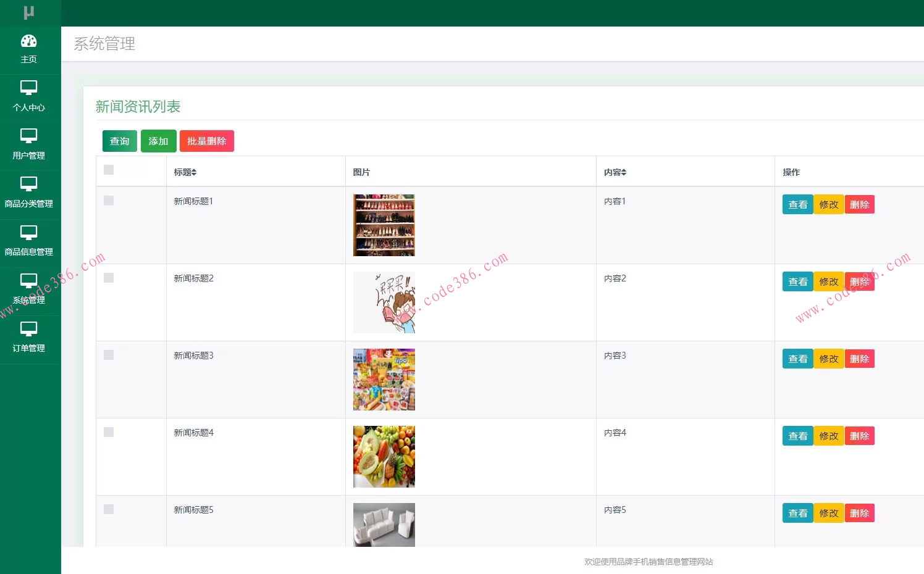Open the cartoon image for 新闻标题2
Image resolution: width=924 pixels, height=574 pixels.
pyautogui.click(x=384, y=302)
